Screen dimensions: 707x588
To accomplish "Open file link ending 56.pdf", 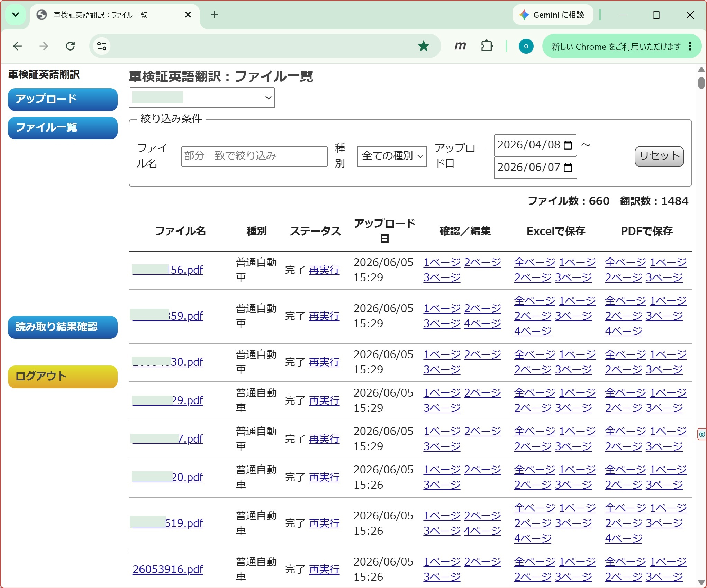I will click(x=167, y=270).
